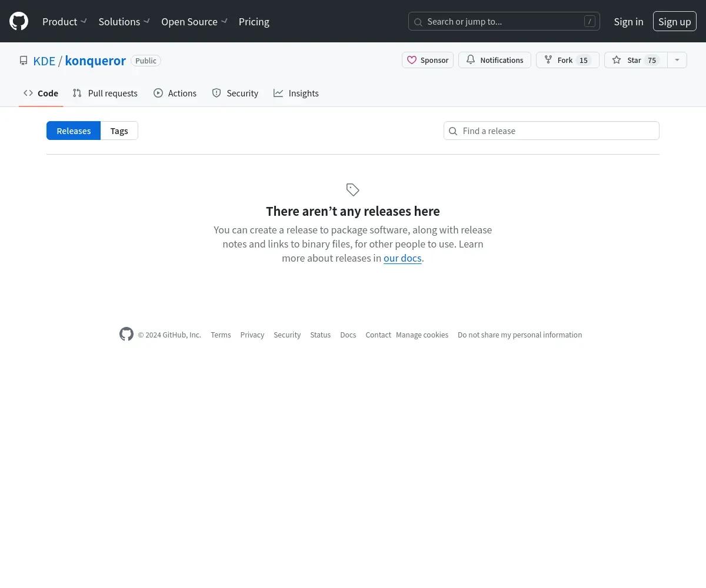This screenshot has width=706, height=588.
Task: Click the Sign up button
Action: pos(675,22)
